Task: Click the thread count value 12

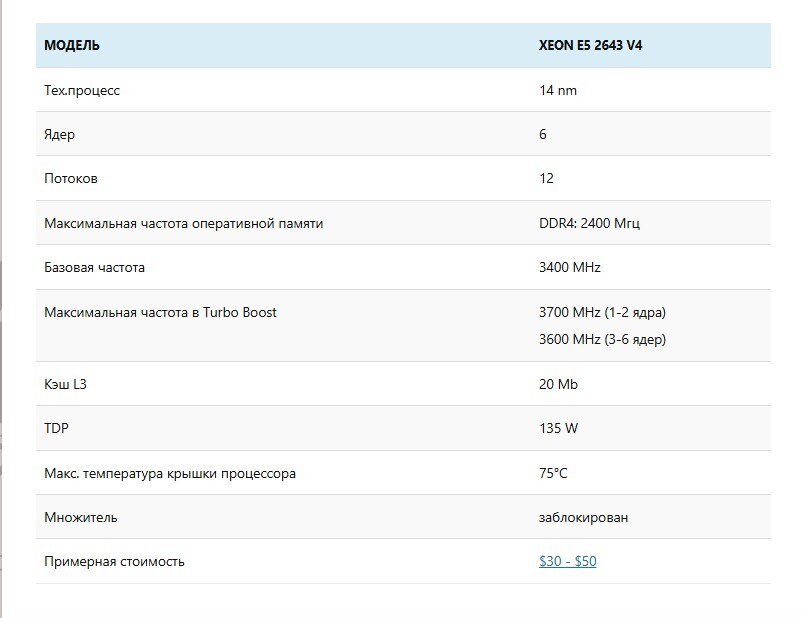Action: (546, 178)
